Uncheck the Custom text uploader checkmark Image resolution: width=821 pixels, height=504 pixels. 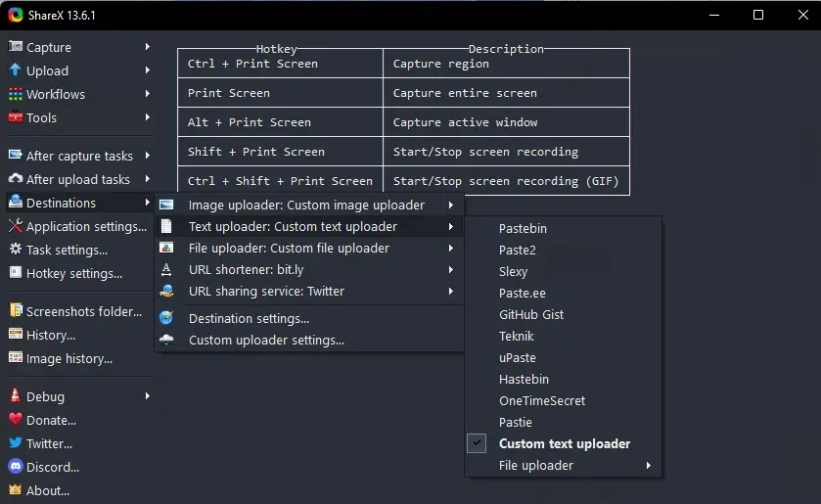click(x=477, y=443)
